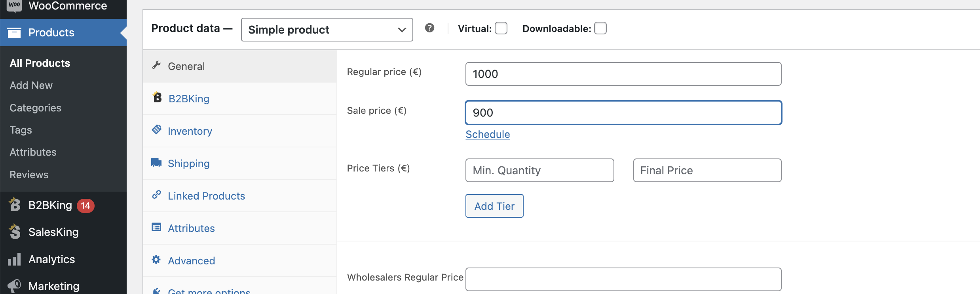980x294 pixels.
Task: Open the WooCommerce sidebar menu
Action: 63,6
